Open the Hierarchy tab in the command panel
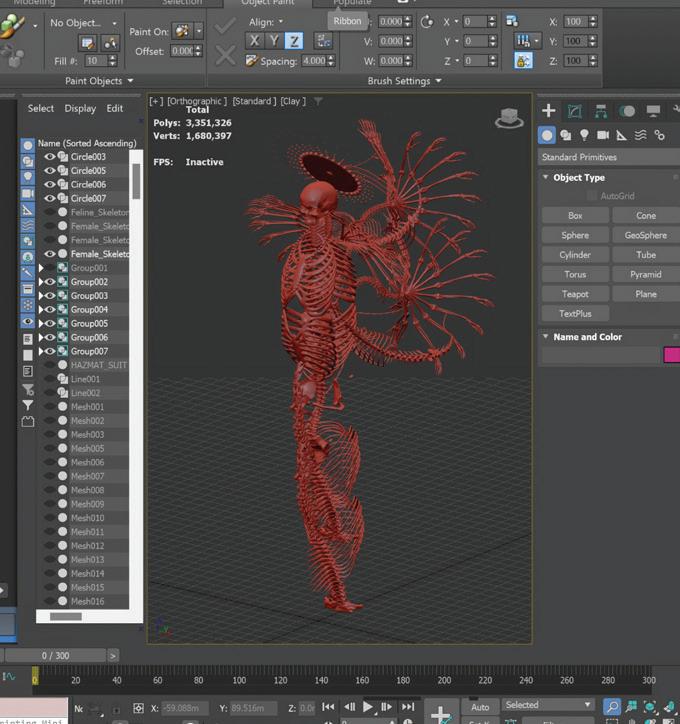680x724 pixels. click(x=601, y=111)
